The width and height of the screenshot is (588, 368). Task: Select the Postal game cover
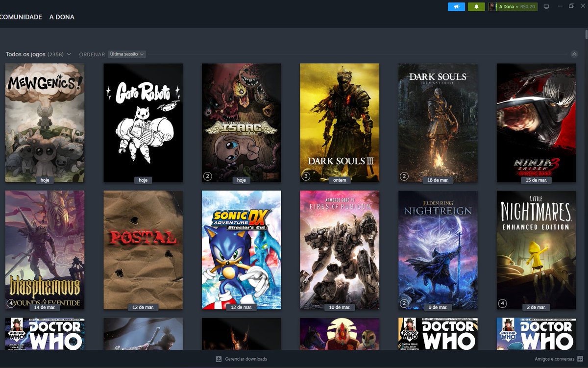click(143, 250)
